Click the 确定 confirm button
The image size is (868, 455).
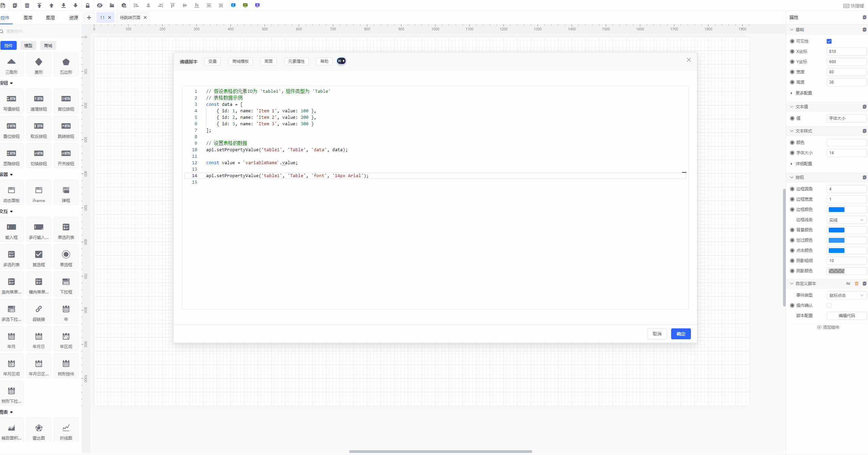click(x=681, y=334)
